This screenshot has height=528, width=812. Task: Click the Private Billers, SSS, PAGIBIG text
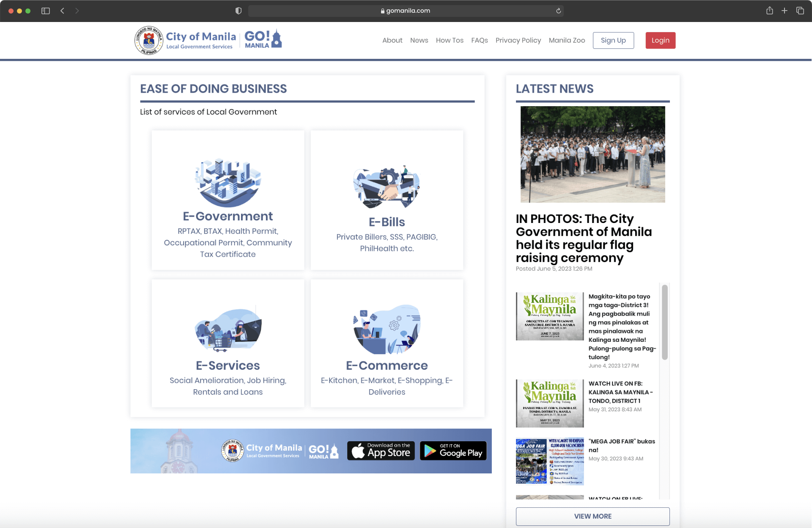(387, 243)
